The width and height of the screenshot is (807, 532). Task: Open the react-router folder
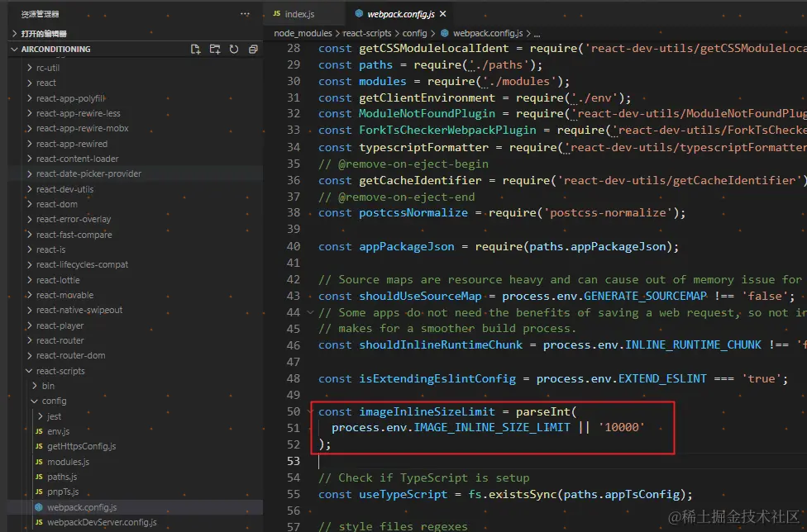point(60,340)
